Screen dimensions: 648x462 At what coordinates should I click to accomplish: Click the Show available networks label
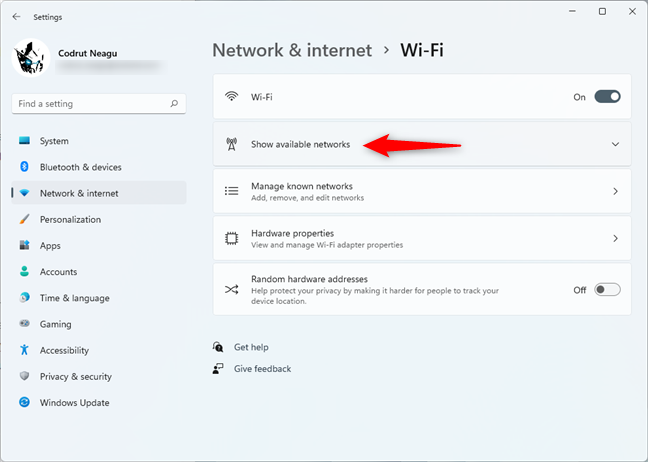(300, 144)
